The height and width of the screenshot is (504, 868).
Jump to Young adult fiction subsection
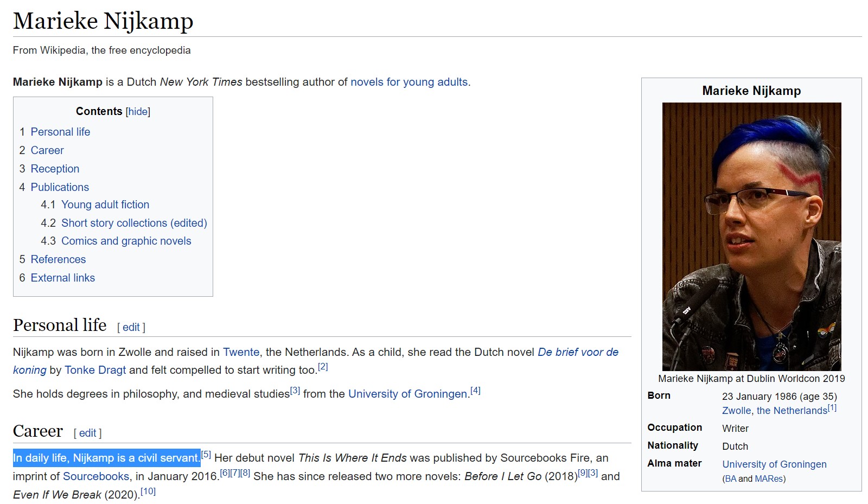click(105, 205)
